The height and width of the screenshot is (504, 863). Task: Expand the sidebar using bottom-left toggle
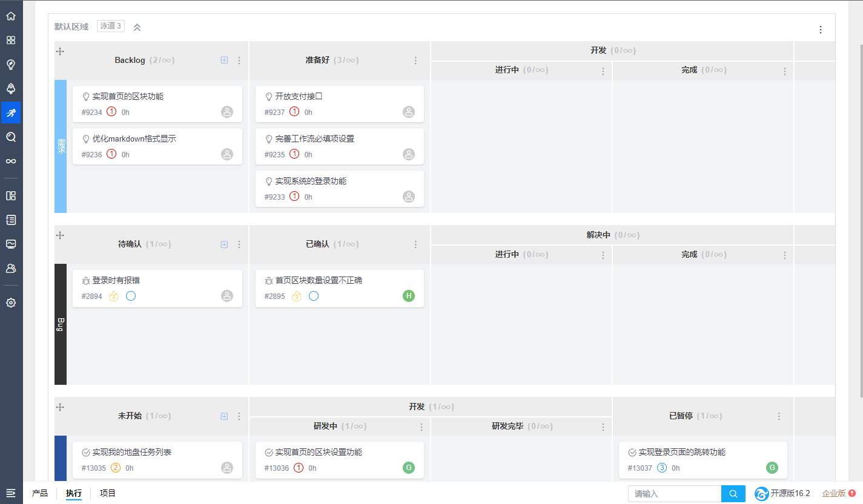tap(11, 493)
